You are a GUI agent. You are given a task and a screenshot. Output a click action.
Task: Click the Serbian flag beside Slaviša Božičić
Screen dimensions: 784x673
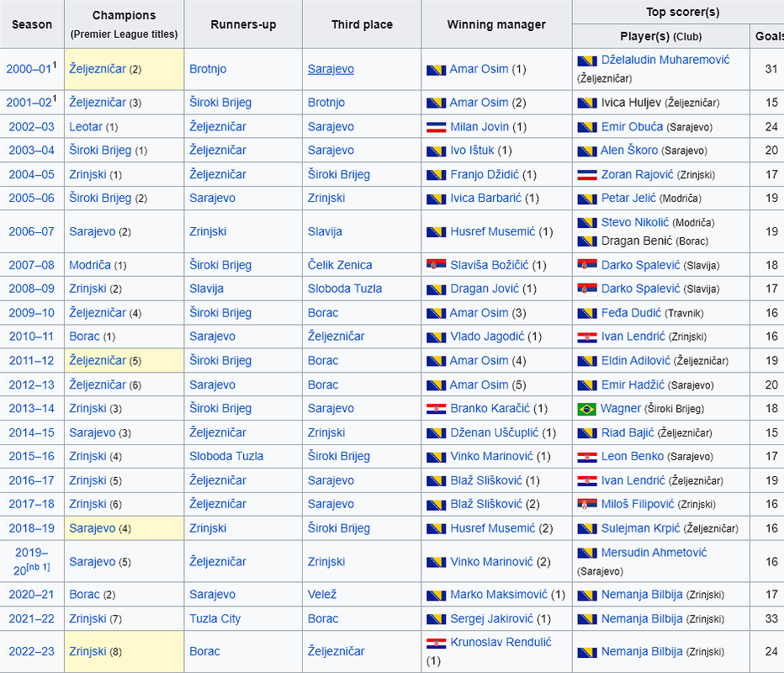click(436, 266)
